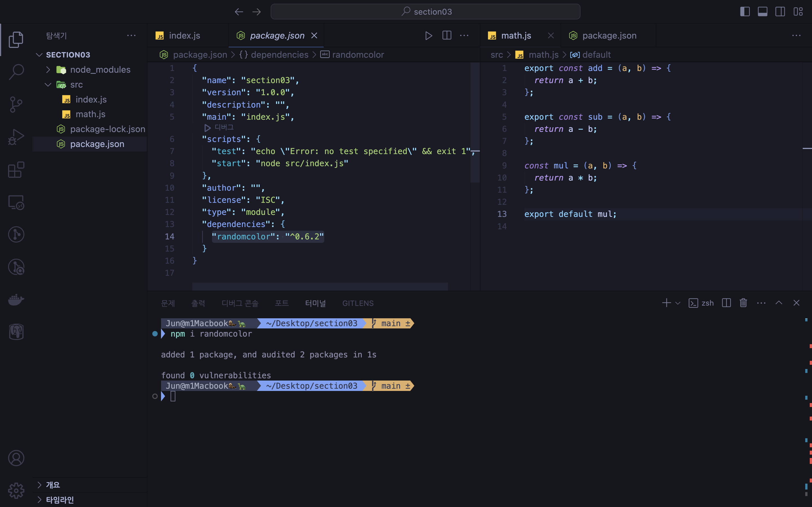812x507 pixels.
Task: Open the Docker view in activity bar
Action: pyautogui.click(x=16, y=299)
